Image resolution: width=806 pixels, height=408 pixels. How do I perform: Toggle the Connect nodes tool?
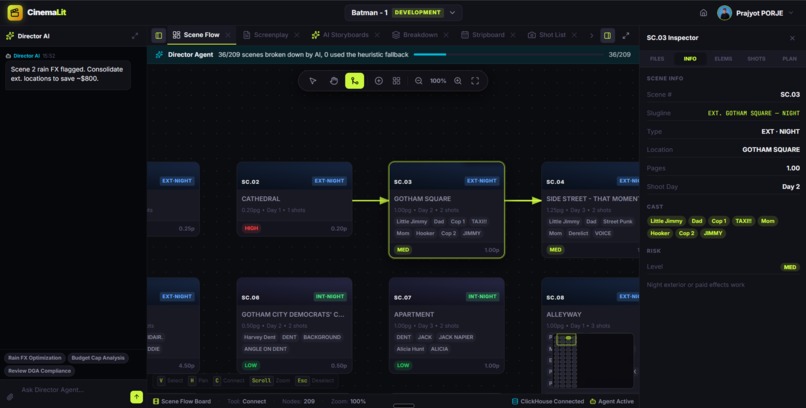pyautogui.click(x=355, y=81)
